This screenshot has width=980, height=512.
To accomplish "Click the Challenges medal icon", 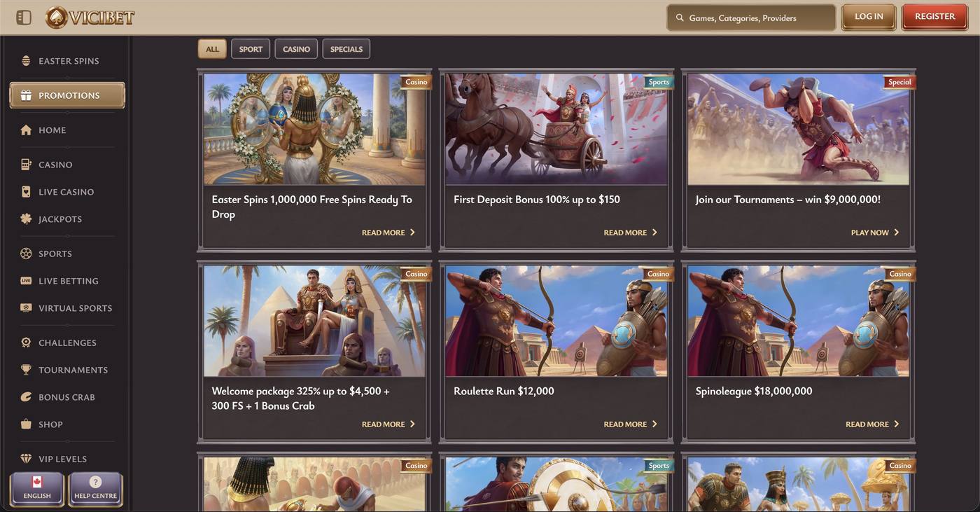I will (x=26, y=343).
